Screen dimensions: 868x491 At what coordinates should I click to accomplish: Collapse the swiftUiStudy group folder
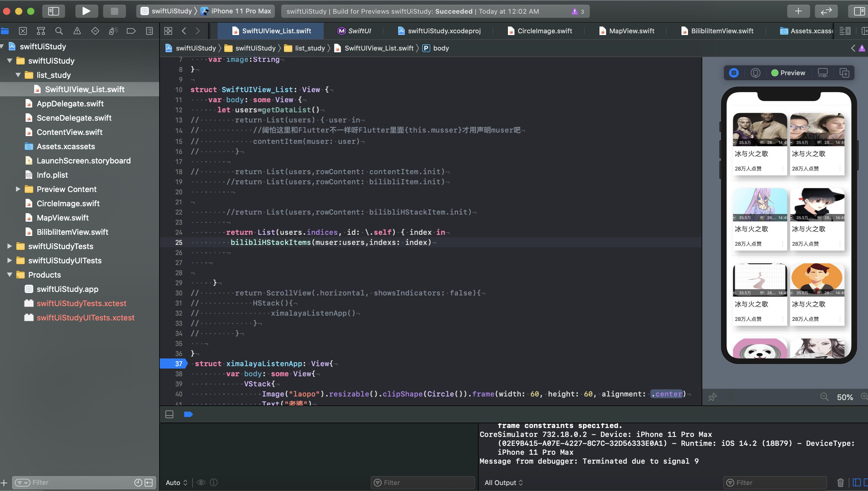coord(10,61)
